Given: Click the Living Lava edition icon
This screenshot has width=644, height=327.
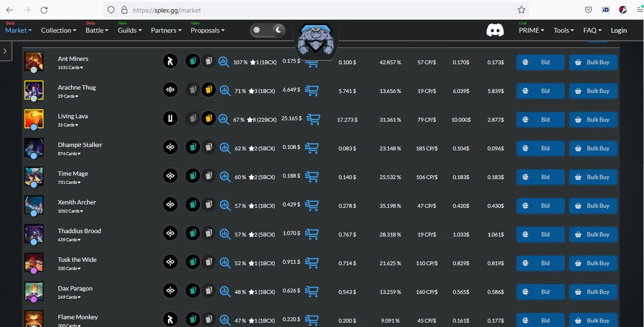Looking at the screenshot, I should 171,119.
